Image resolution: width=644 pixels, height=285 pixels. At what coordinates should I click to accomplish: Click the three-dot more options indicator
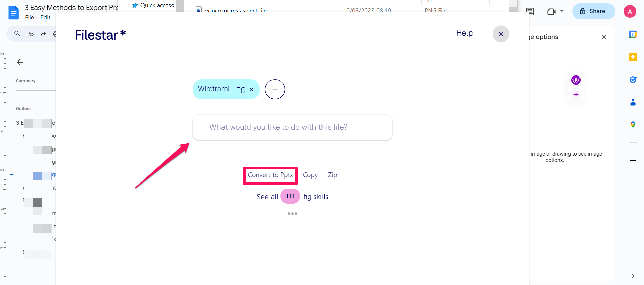tap(292, 214)
